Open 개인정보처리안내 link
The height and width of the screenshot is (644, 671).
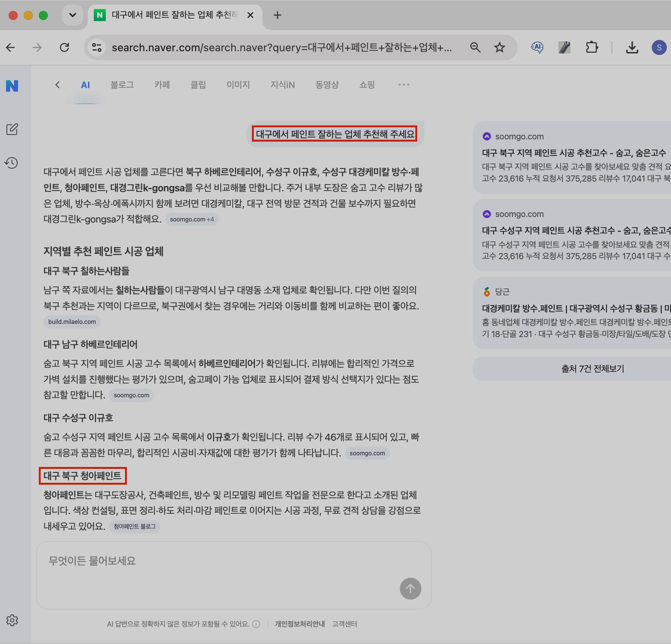(300, 624)
